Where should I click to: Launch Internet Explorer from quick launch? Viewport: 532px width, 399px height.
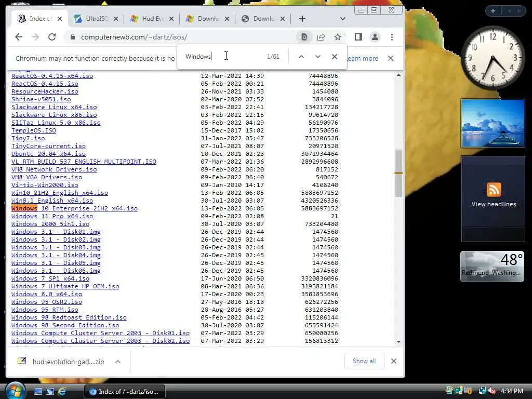62,392
